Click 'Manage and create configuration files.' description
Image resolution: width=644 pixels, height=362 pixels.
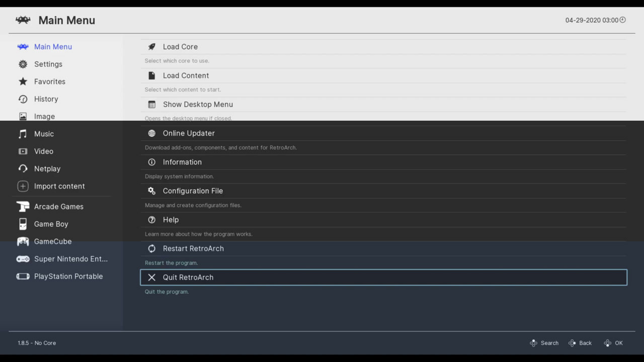point(193,205)
